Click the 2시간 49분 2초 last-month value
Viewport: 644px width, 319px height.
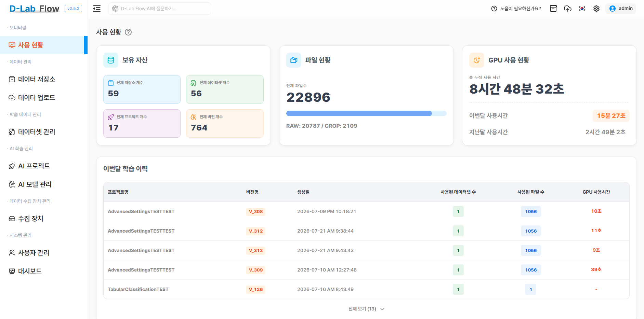(605, 132)
